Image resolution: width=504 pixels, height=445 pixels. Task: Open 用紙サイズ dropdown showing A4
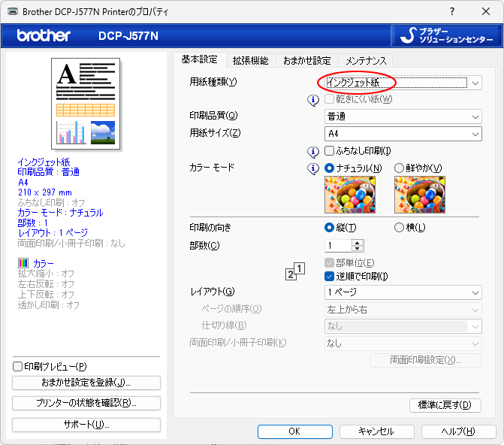(403, 134)
